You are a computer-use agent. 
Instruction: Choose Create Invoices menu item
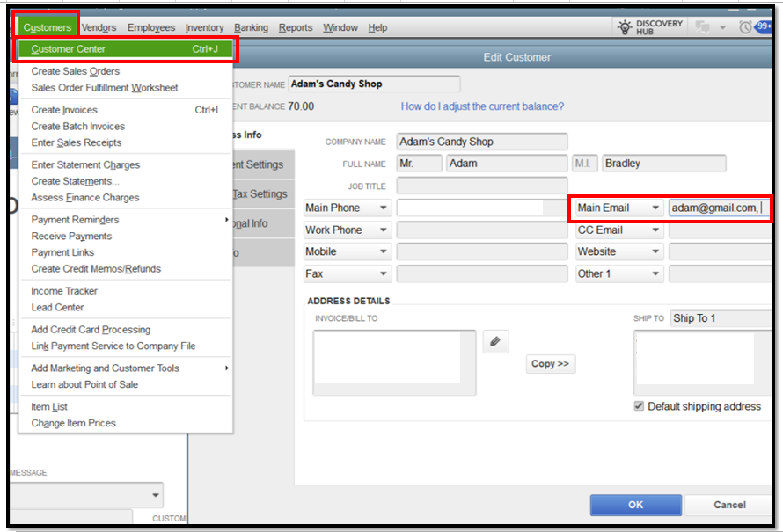coord(64,110)
